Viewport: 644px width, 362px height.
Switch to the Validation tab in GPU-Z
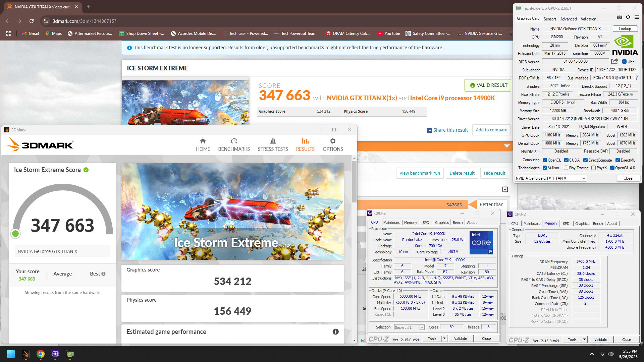tap(589, 19)
